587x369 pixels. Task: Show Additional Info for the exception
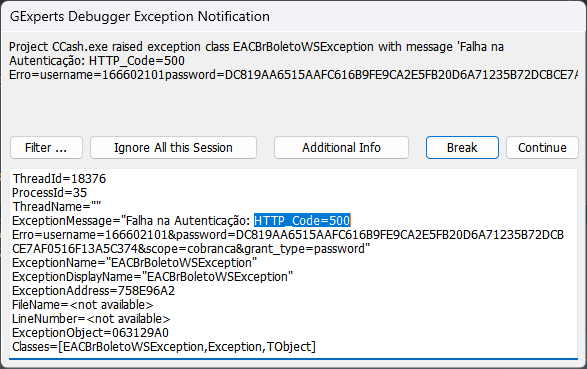click(x=341, y=147)
